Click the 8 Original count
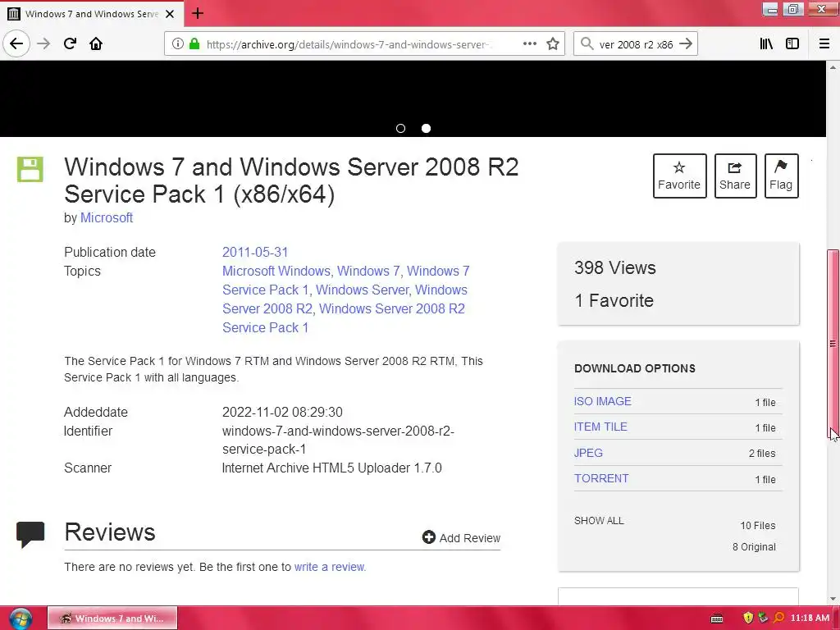This screenshot has width=840, height=630. point(754,547)
